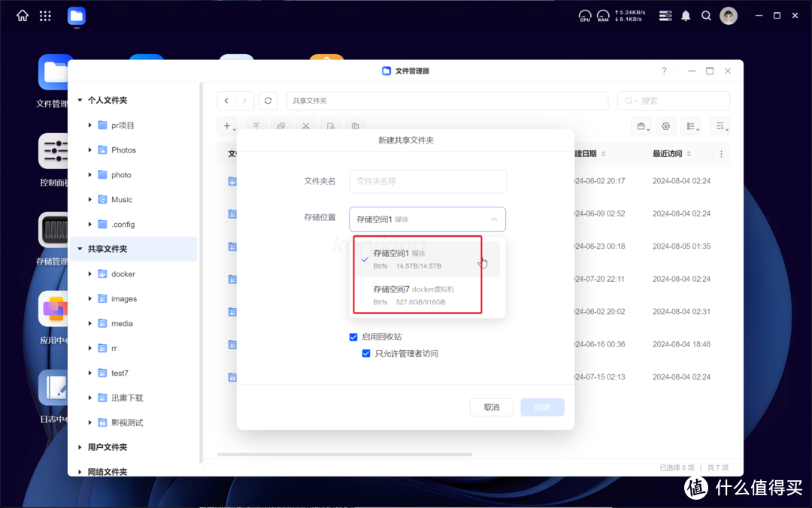Select the copy icon on the toolbar
This screenshot has height=508, width=812.
281,125
